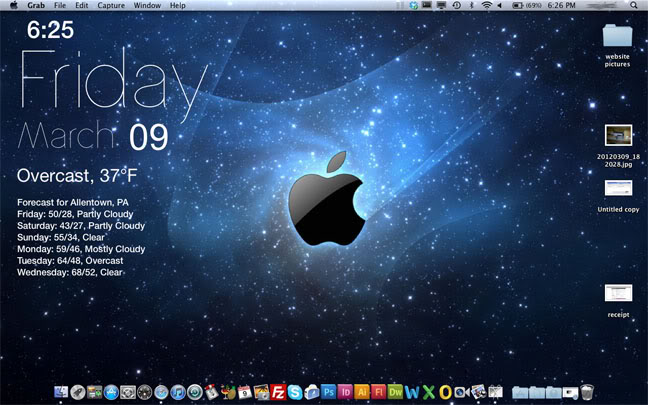Open the Edit menu
The width and height of the screenshot is (648, 405).
(81, 5)
